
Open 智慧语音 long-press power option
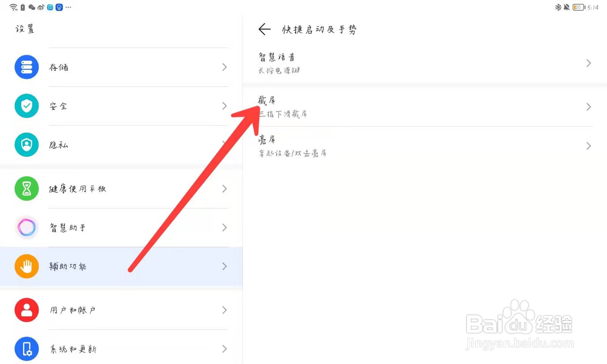pos(425,63)
